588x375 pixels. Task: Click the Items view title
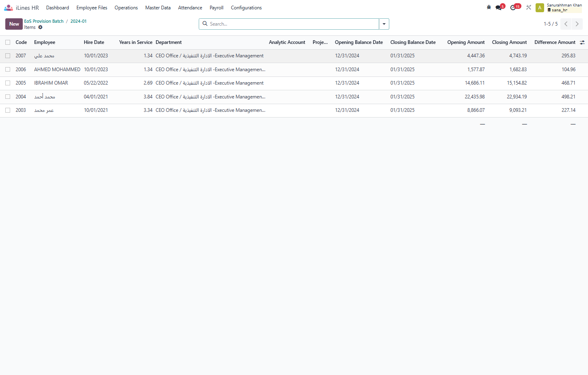pyautogui.click(x=30, y=27)
